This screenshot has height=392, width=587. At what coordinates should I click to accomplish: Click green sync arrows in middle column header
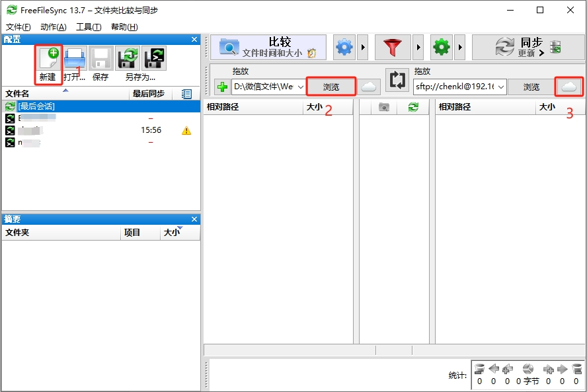coord(413,107)
